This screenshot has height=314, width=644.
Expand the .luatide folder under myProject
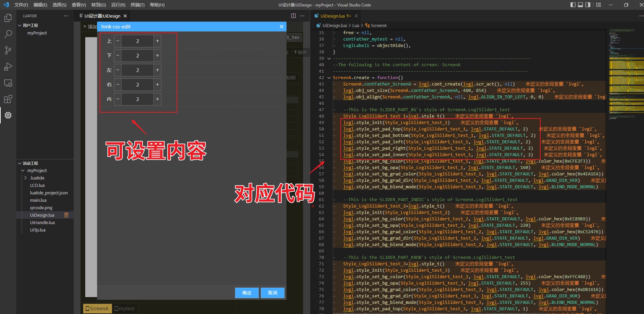pyautogui.click(x=25, y=178)
